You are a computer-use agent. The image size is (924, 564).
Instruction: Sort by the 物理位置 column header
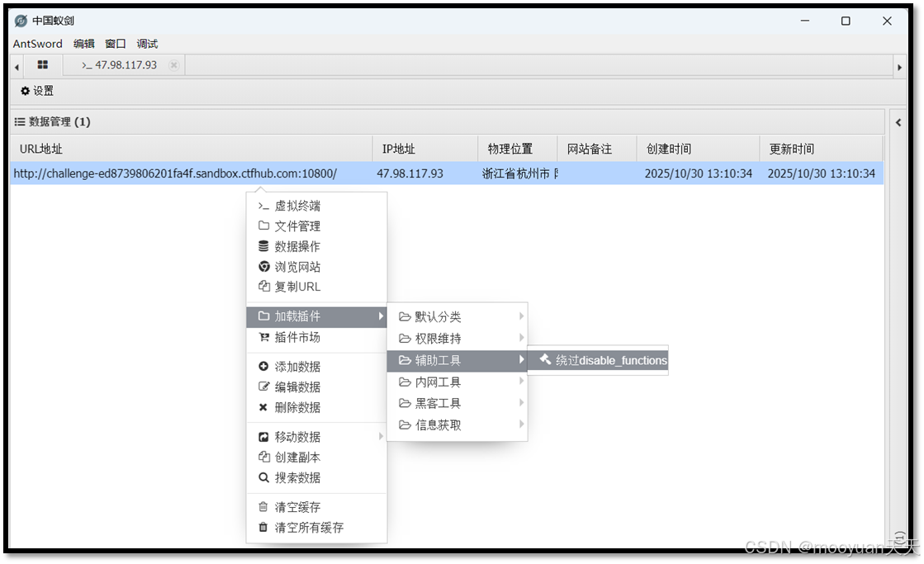point(518,149)
